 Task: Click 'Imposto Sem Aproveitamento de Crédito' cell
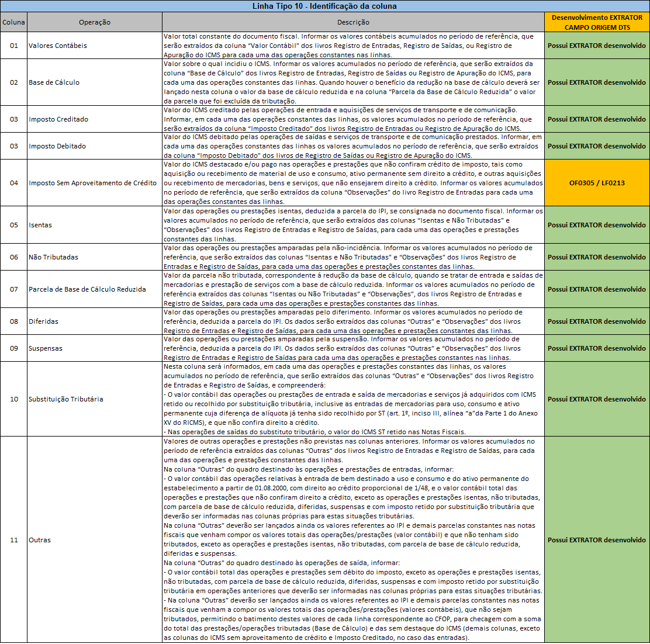coord(95,183)
